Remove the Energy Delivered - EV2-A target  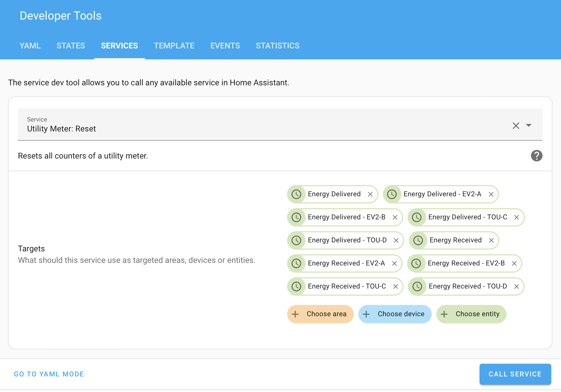[491, 194]
